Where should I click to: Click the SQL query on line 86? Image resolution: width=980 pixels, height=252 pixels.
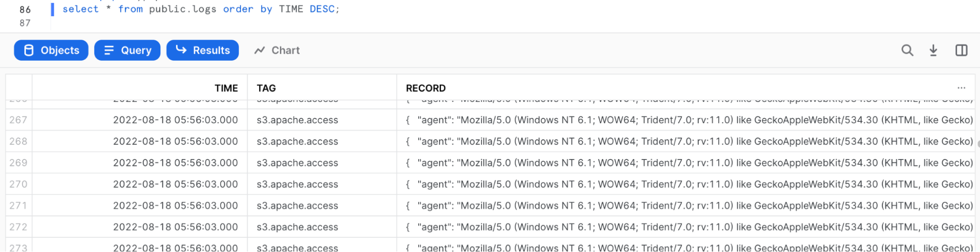click(201, 9)
